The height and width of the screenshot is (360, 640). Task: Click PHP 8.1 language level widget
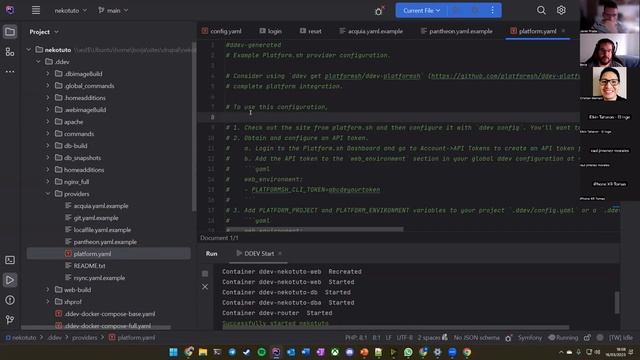(356, 338)
